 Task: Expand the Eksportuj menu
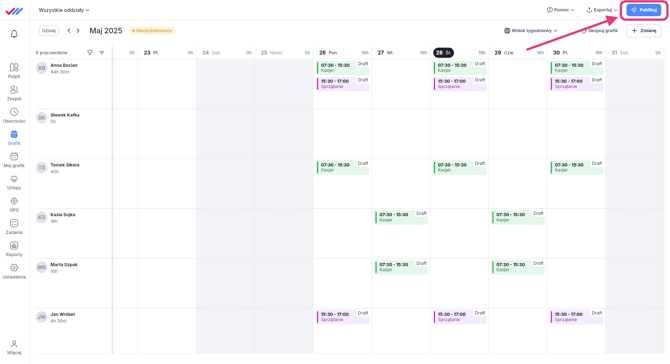click(x=602, y=10)
